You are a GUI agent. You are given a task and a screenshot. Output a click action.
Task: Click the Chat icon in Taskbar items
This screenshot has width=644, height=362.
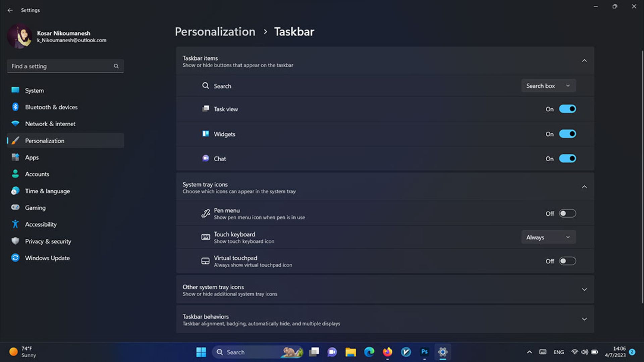pyautogui.click(x=205, y=158)
